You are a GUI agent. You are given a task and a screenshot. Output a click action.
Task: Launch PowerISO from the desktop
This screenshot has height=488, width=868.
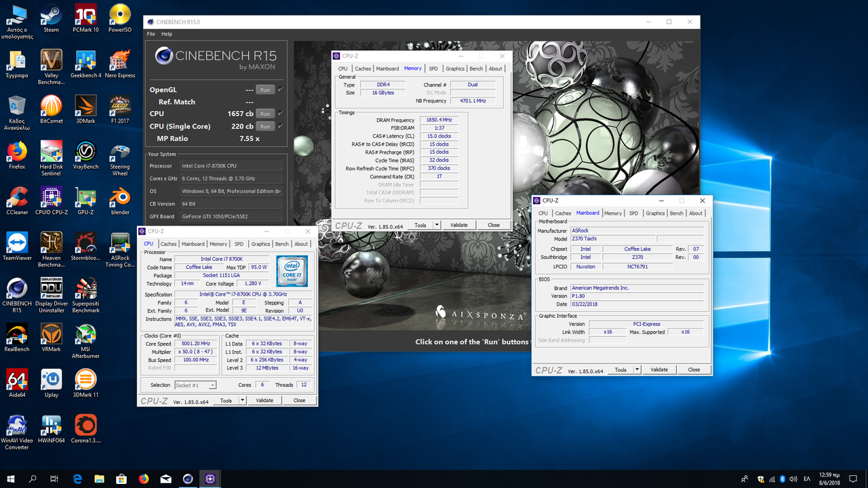pyautogui.click(x=120, y=18)
